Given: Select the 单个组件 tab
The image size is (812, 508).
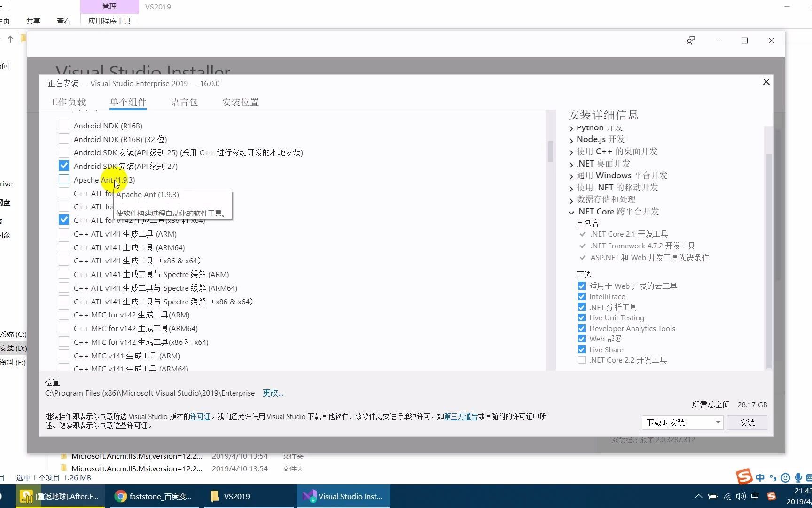Looking at the screenshot, I should tap(128, 102).
